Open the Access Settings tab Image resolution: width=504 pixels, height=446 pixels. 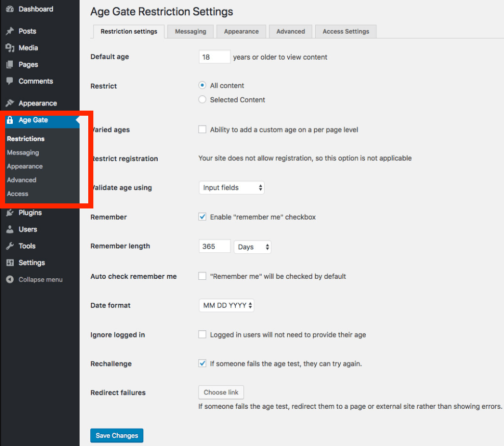click(x=345, y=32)
